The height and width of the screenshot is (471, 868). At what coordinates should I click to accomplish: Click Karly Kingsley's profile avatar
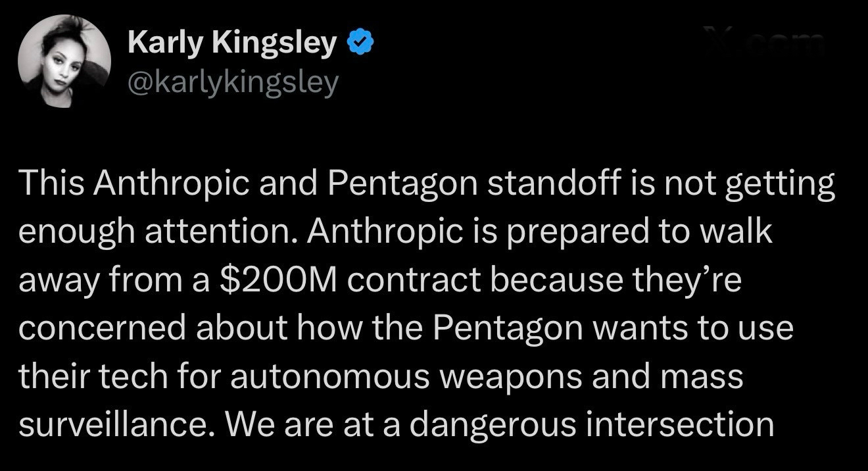pos(64,61)
